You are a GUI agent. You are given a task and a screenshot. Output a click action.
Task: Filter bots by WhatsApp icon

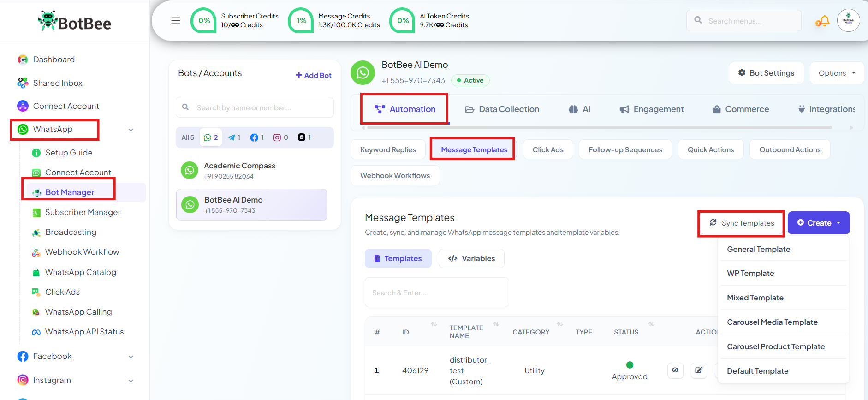tap(211, 137)
